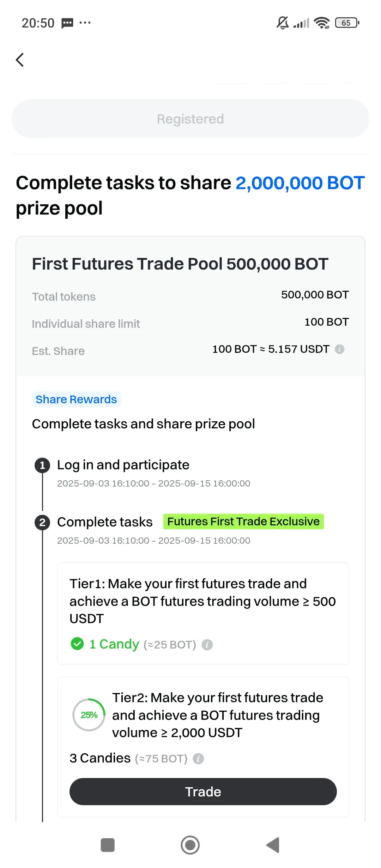Open the Tier2 task description text
Image resolution: width=381 pixels, height=868 pixels.
tap(218, 715)
